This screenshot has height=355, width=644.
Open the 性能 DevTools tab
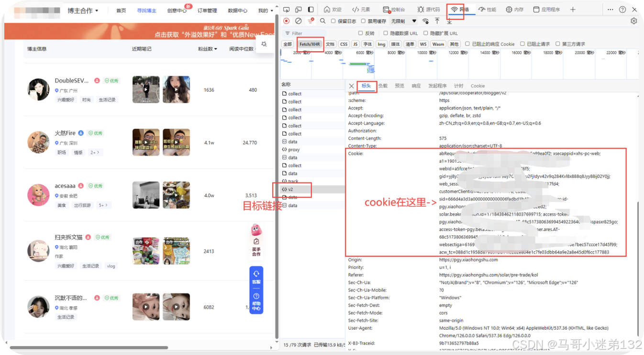click(x=488, y=10)
